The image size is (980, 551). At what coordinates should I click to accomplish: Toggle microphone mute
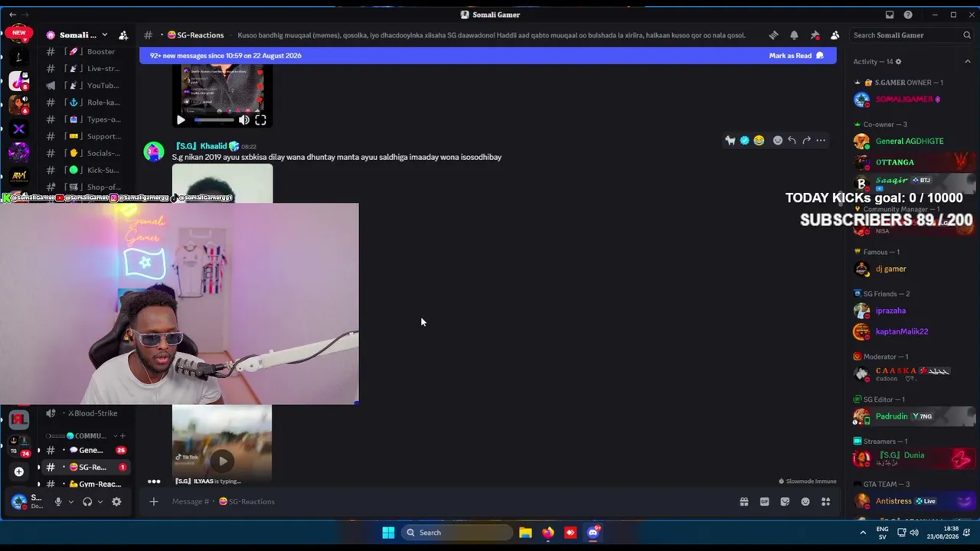[x=57, y=502]
